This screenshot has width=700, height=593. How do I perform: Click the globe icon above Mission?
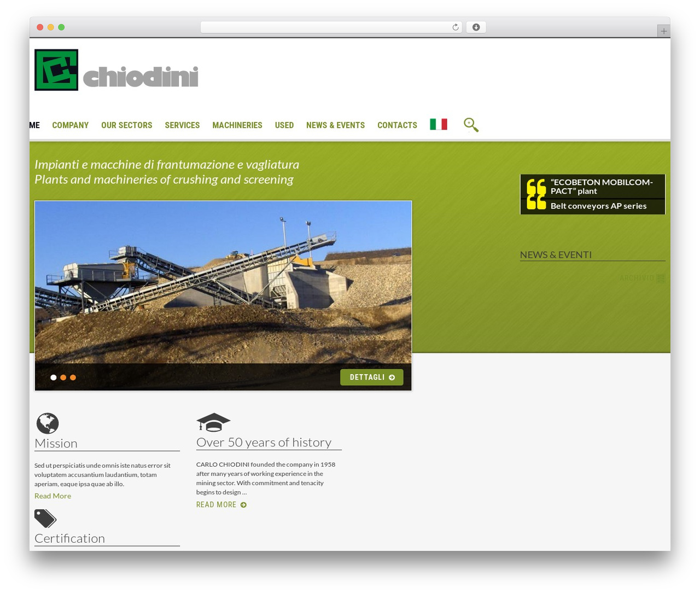click(x=48, y=423)
